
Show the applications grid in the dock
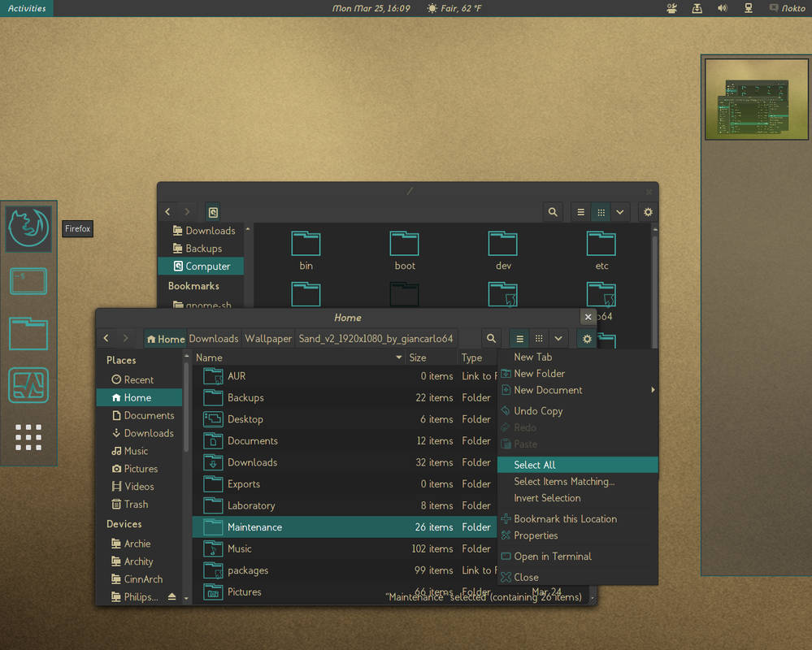[28, 437]
